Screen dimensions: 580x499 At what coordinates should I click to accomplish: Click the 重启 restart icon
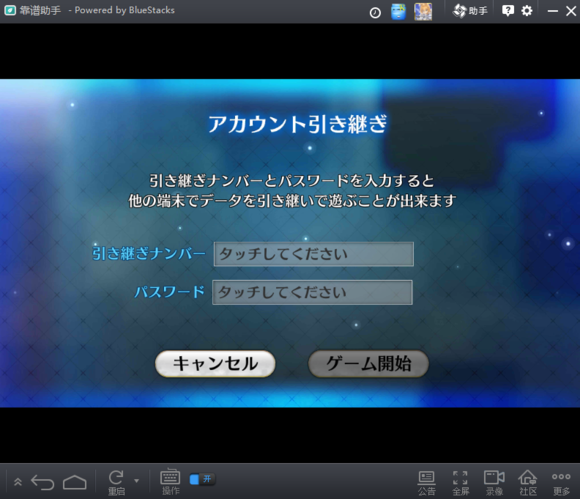pos(117,482)
